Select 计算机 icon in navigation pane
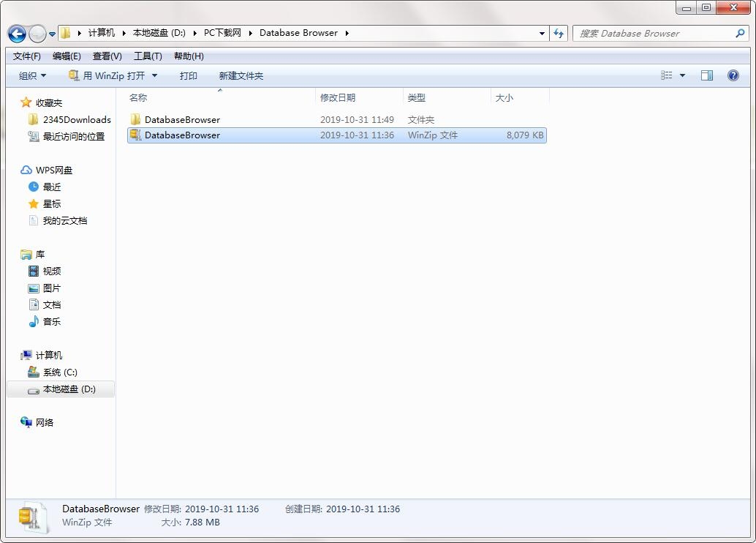The height and width of the screenshot is (543, 756). pos(26,355)
